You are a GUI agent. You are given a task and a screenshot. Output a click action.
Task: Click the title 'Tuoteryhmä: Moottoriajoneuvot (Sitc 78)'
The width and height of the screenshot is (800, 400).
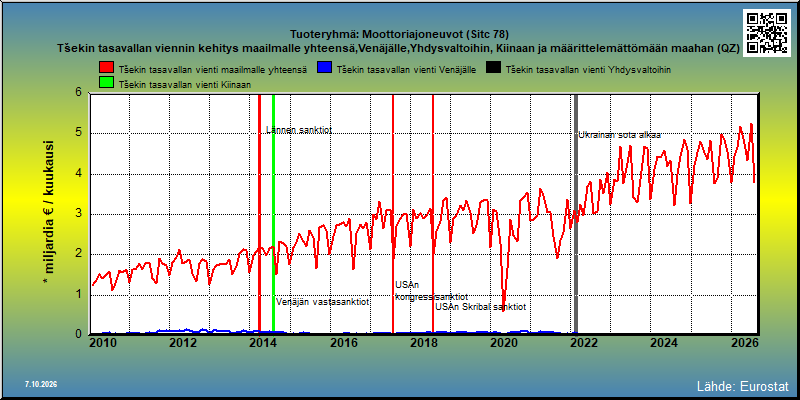pyautogui.click(x=399, y=35)
